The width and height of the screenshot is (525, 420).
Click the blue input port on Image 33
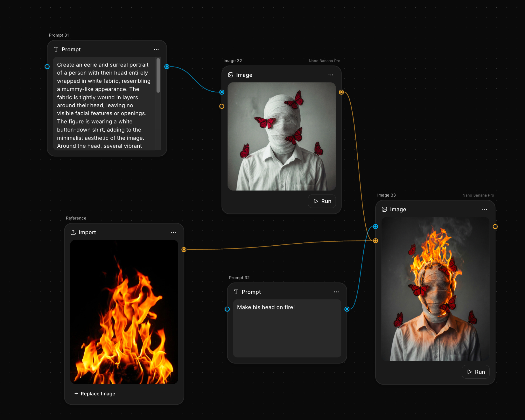point(375,227)
